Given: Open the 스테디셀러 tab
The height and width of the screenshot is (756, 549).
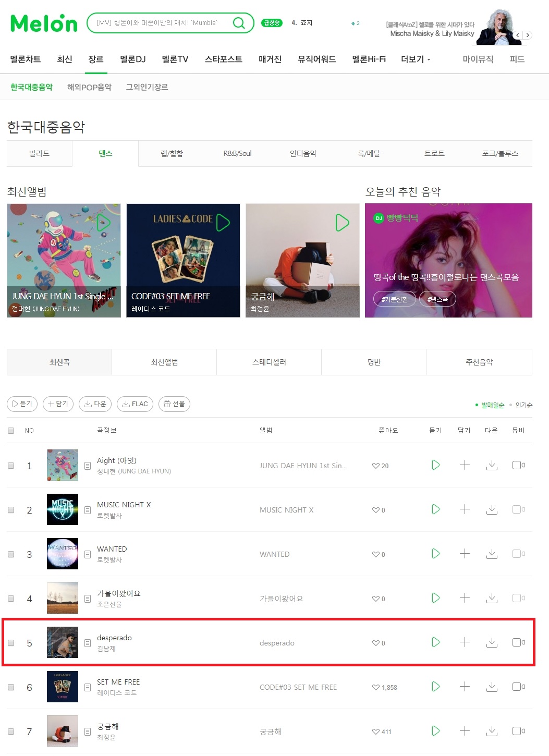Looking at the screenshot, I should [269, 362].
